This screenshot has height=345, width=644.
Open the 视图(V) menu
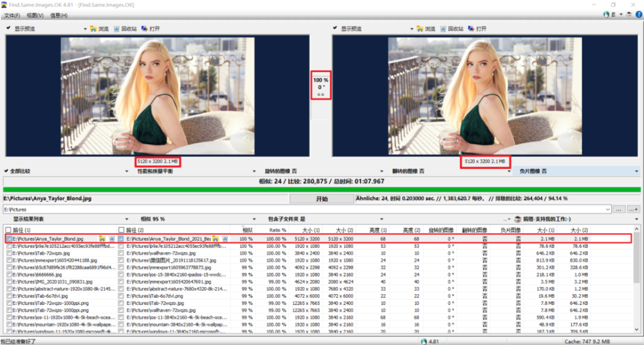(x=35, y=15)
